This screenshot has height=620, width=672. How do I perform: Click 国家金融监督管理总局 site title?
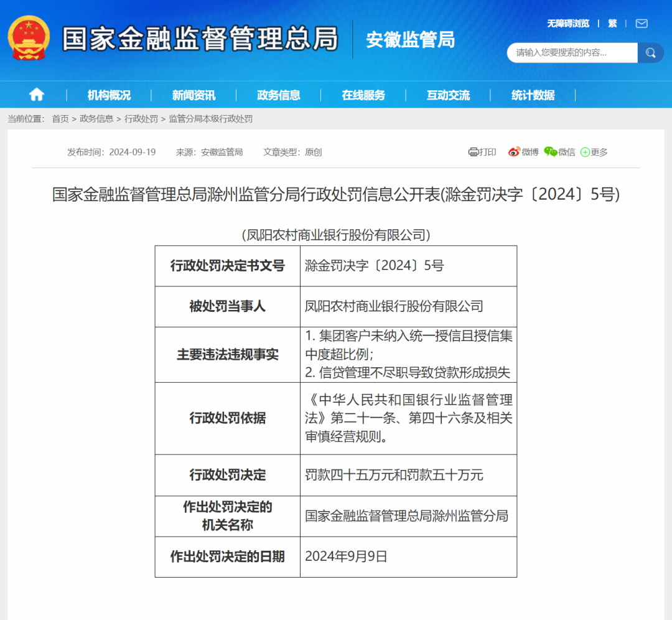click(200, 39)
